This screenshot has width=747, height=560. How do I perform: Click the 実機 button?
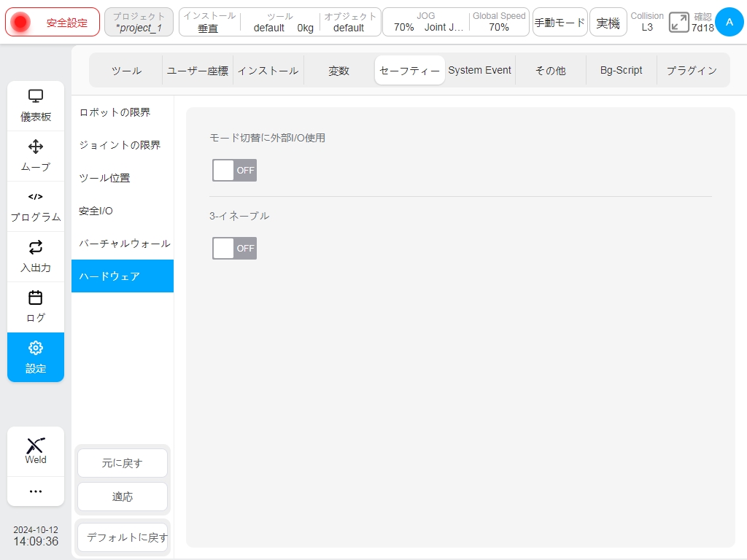click(x=608, y=22)
